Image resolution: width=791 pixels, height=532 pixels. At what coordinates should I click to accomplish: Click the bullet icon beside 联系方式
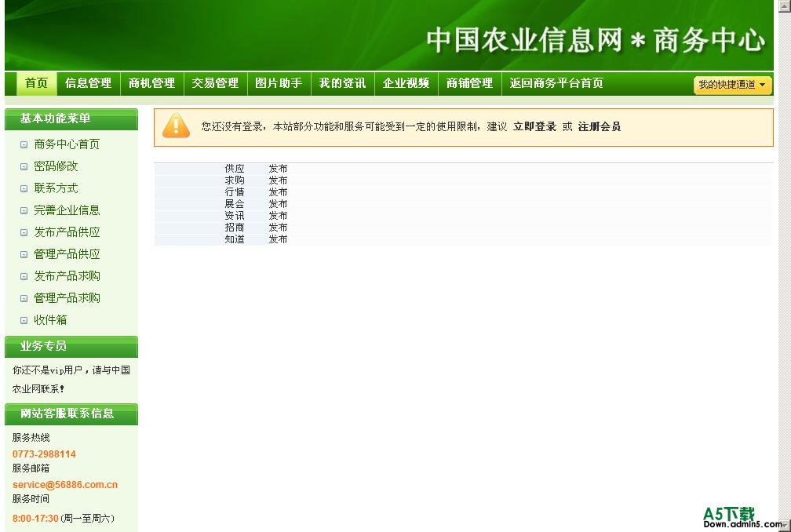tap(24, 188)
